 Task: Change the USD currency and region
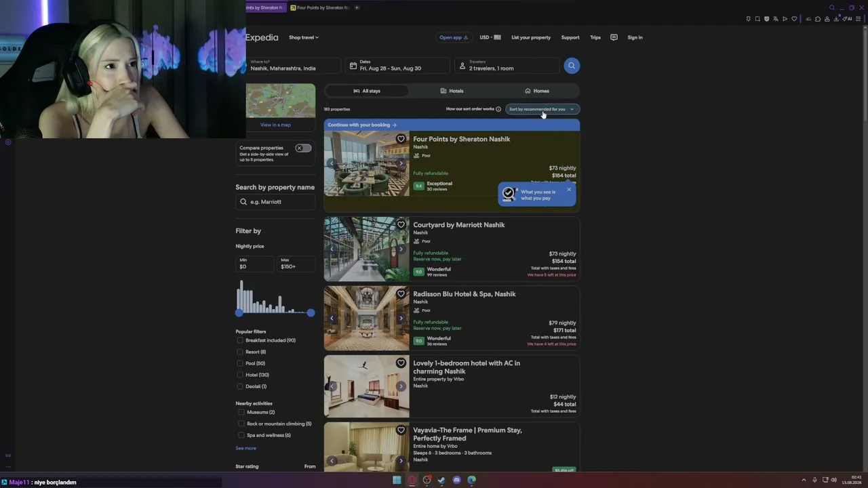(x=490, y=37)
